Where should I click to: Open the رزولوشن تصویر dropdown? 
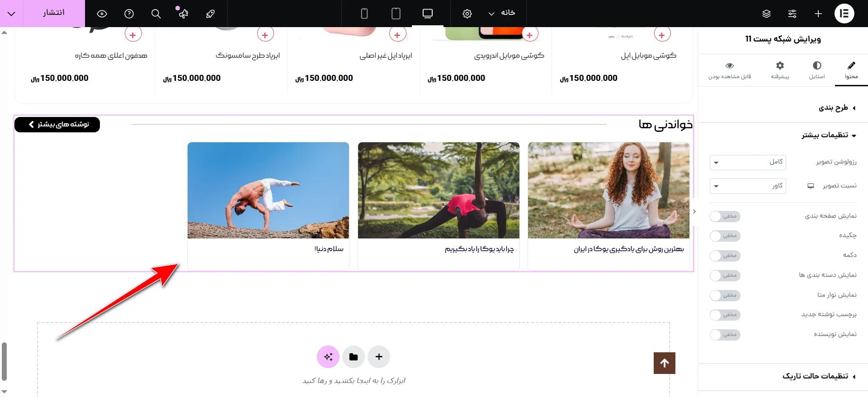(x=748, y=162)
